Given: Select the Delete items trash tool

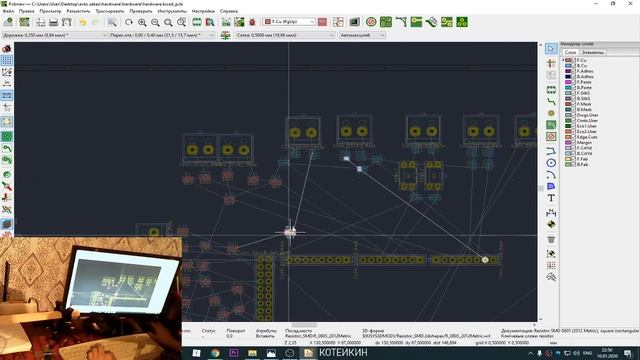Looking at the screenshot, I should click(551, 240).
